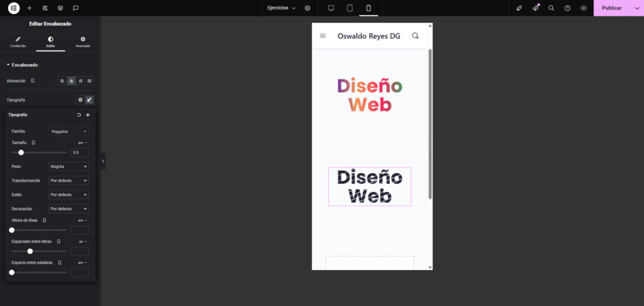This screenshot has width=644, height=306.
Task: Click the help question mark icon
Action: pyautogui.click(x=567, y=8)
